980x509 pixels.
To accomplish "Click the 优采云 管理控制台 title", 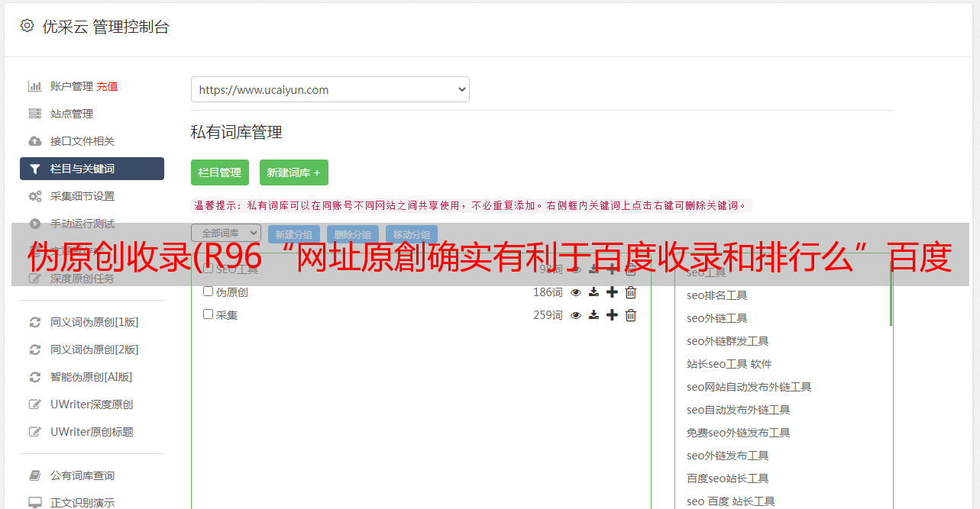I will tap(105, 27).
